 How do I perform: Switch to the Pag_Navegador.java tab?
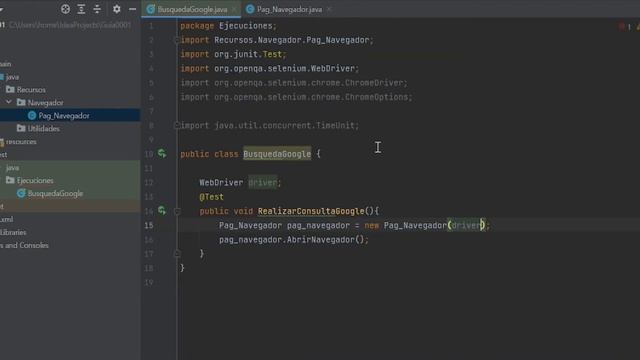[x=289, y=9]
